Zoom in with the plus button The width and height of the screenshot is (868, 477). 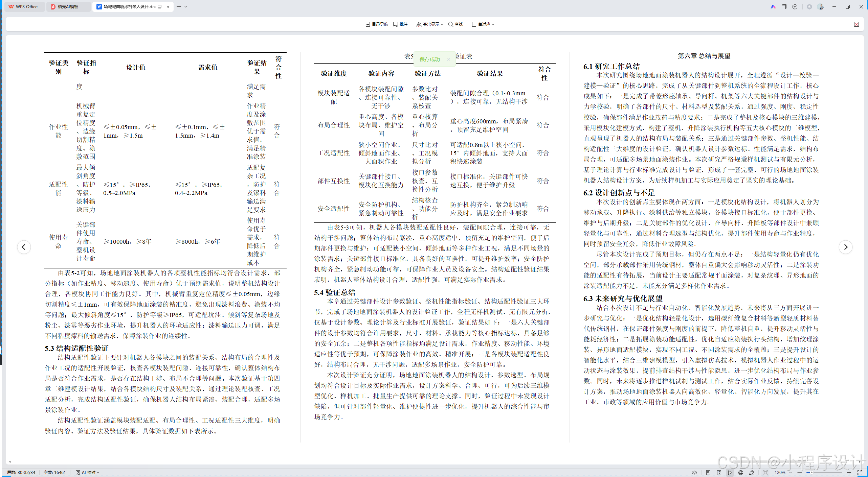849,473
